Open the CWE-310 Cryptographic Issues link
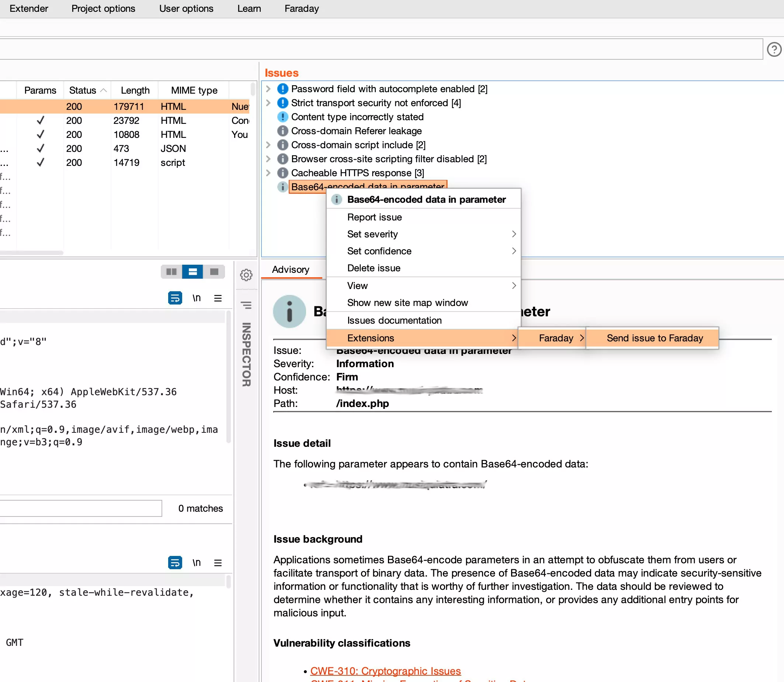The image size is (784, 682). pyautogui.click(x=385, y=671)
